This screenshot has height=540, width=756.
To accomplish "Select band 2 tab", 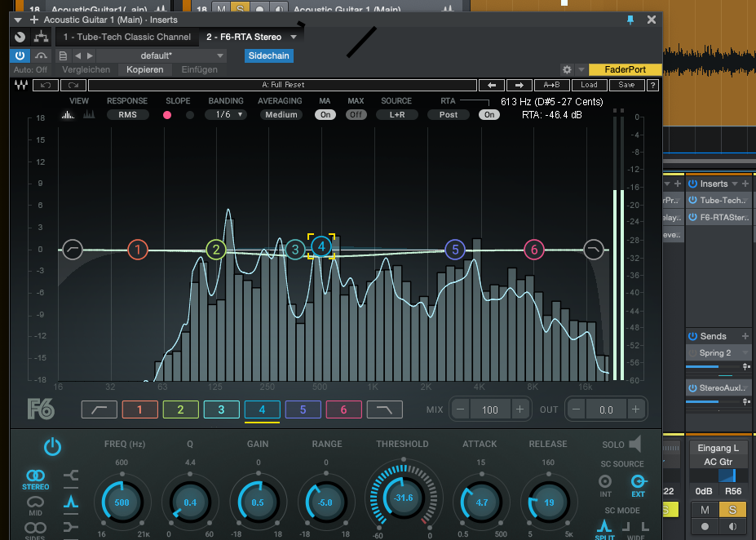I will (180, 409).
